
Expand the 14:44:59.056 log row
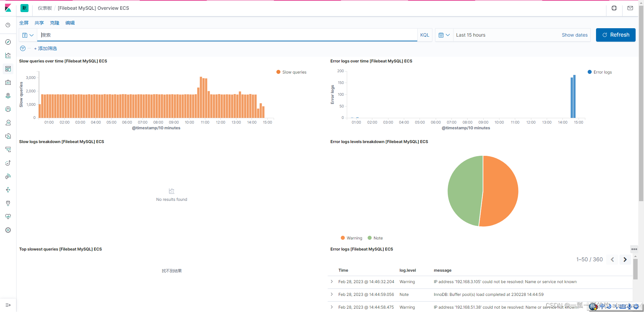[x=332, y=295]
